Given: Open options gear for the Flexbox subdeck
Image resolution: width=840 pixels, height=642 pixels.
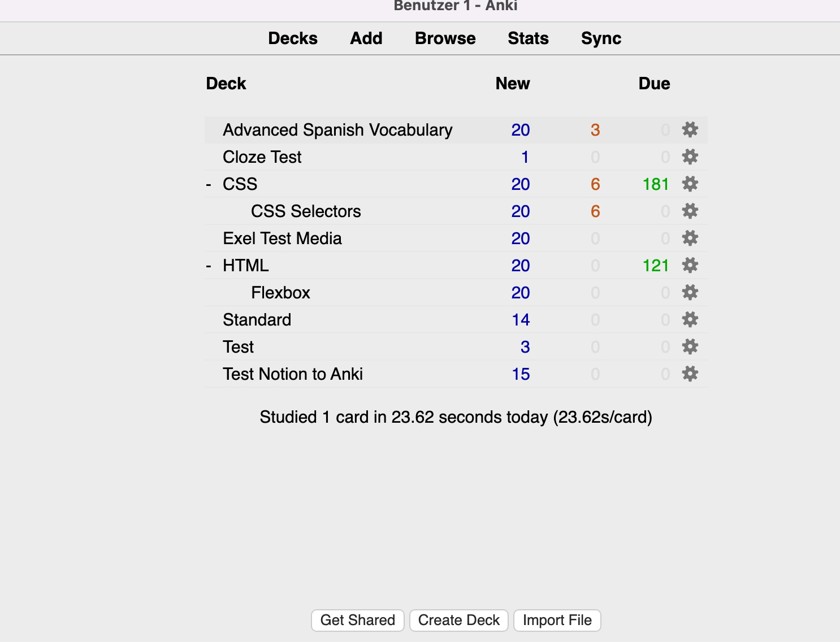Looking at the screenshot, I should pos(689,292).
